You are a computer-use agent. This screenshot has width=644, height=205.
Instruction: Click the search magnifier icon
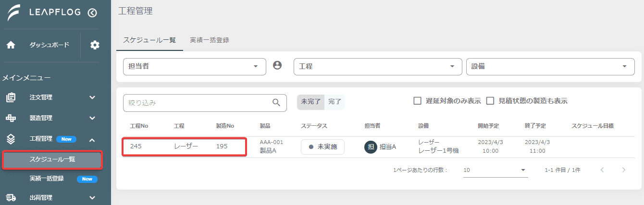(x=276, y=102)
